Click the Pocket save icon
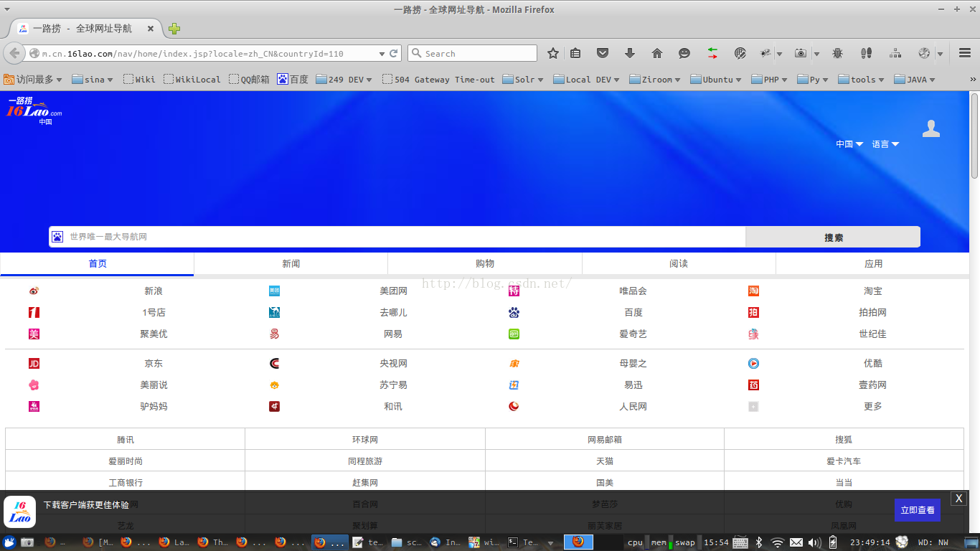 603,53
